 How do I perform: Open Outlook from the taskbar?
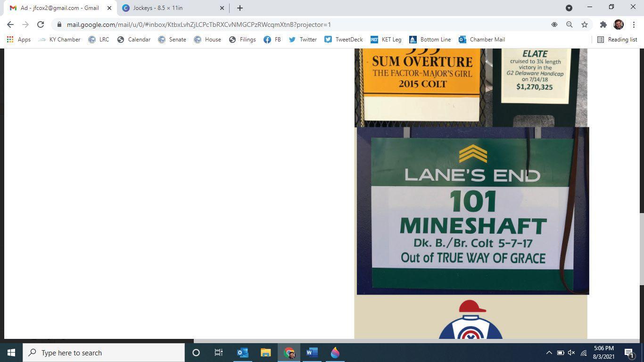pyautogui.click(x=242, y=353)
